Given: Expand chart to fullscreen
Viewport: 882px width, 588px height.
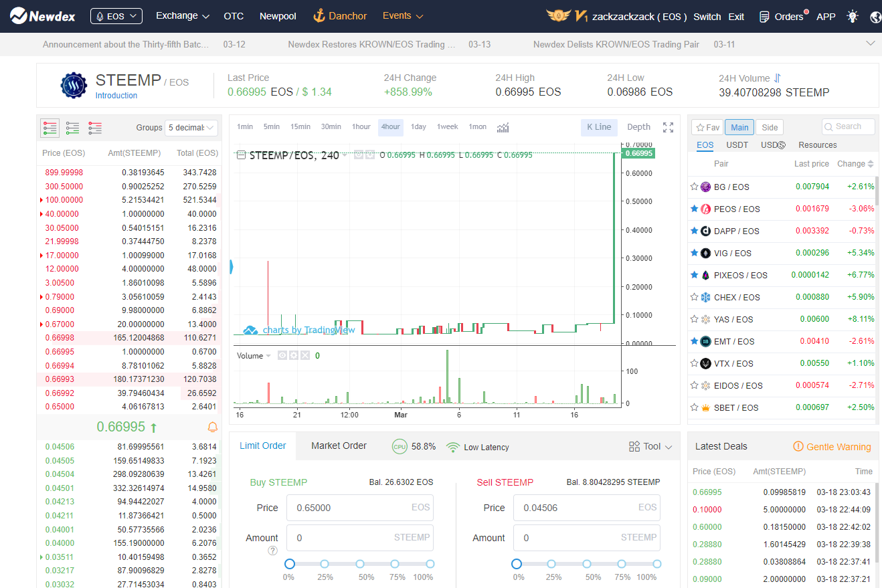Looking at the screenshot, I should click(x=668, y=127).
